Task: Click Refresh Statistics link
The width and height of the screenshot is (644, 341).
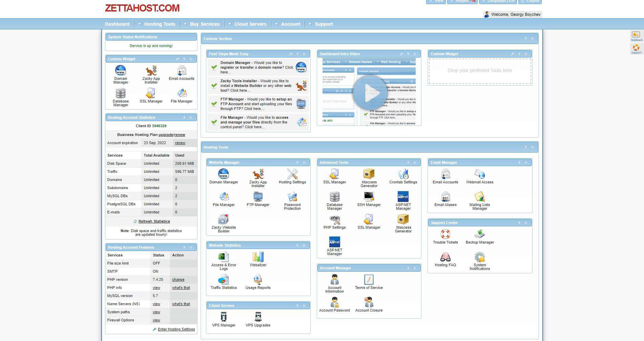Action: pyautogui.click(x=154, y=221)
